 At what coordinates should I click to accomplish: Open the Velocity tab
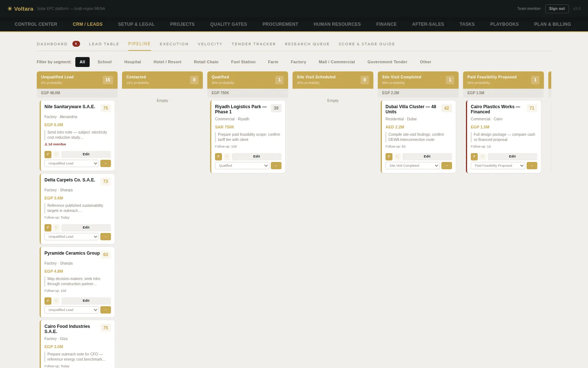coord(210,44)
